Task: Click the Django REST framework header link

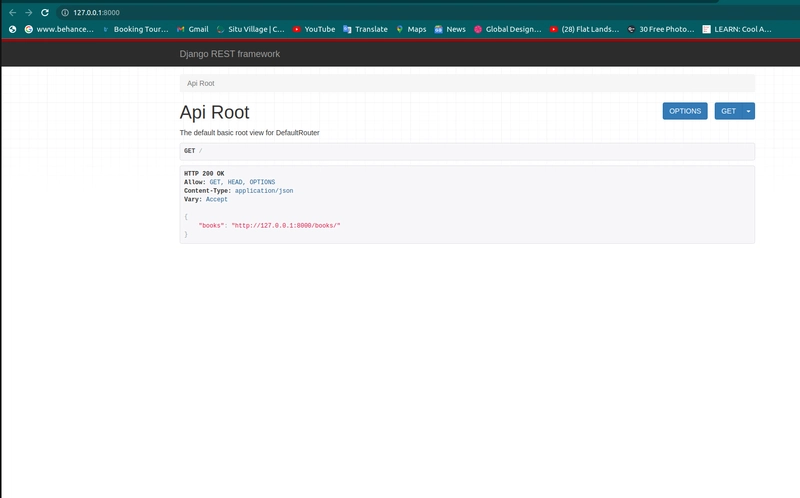Action: [230, 53]
